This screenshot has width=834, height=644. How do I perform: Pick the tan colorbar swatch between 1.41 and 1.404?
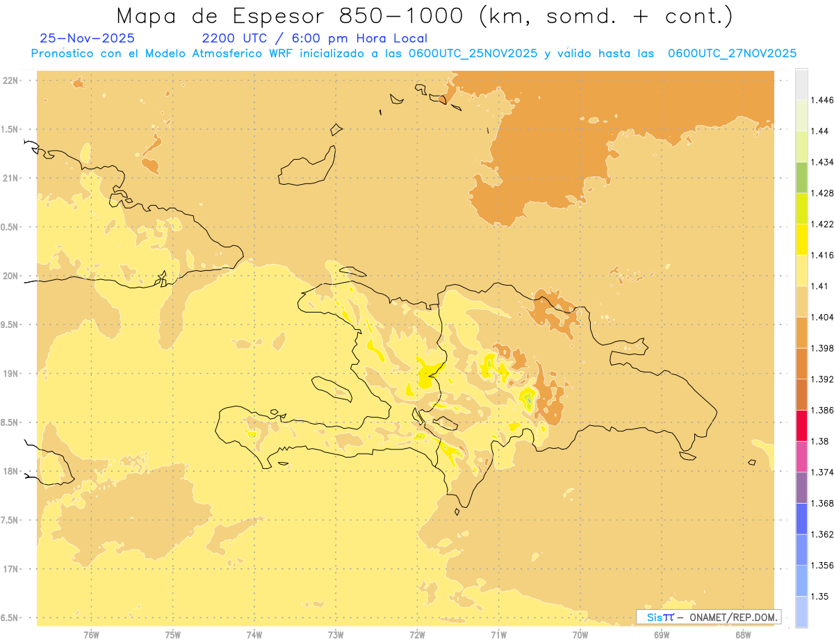pos(801,302)
